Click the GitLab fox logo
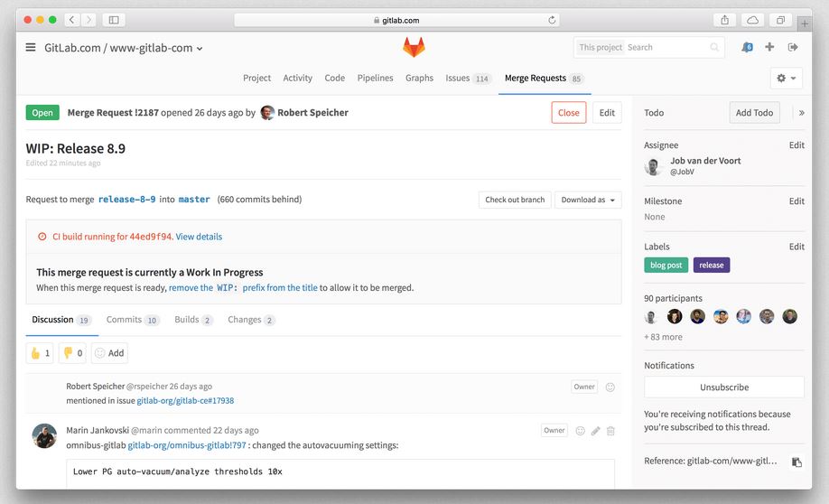Image resolution: width=829 pixels, height=504 pixels. pyautogui.click(x=414, y=47)
